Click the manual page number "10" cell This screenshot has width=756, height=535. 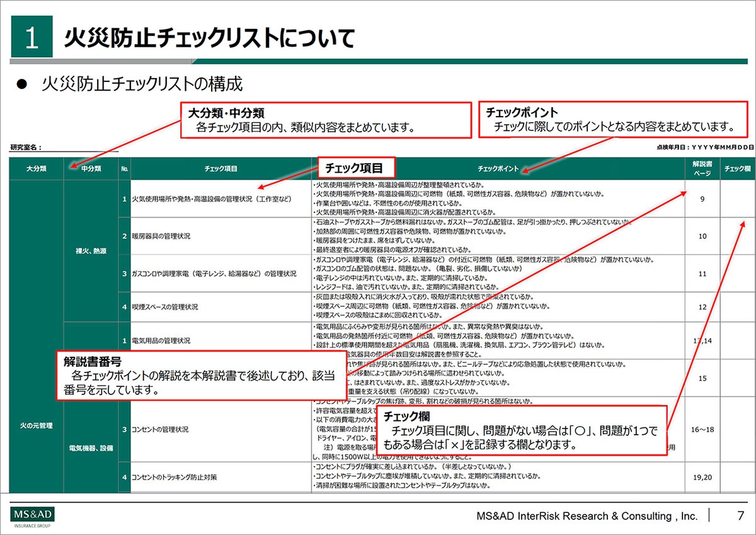click(702, 236)
